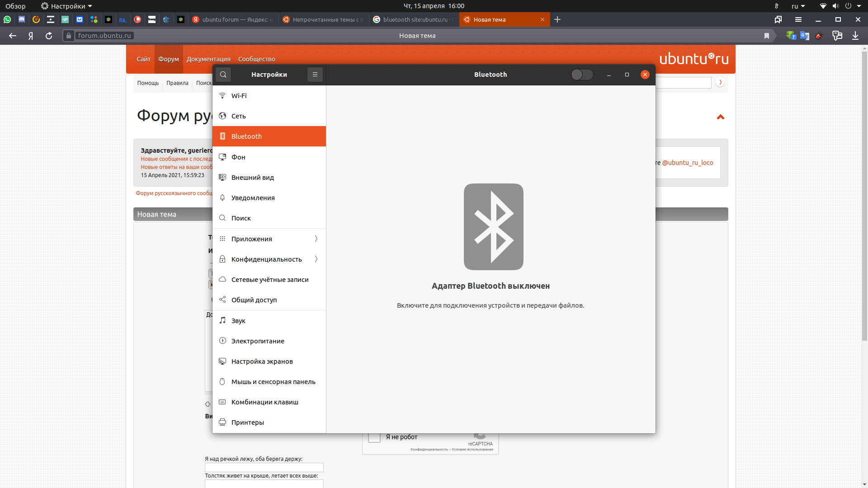Click the browser back arrow
This screenshot has height=488, width=868.
tap(13, 36)
